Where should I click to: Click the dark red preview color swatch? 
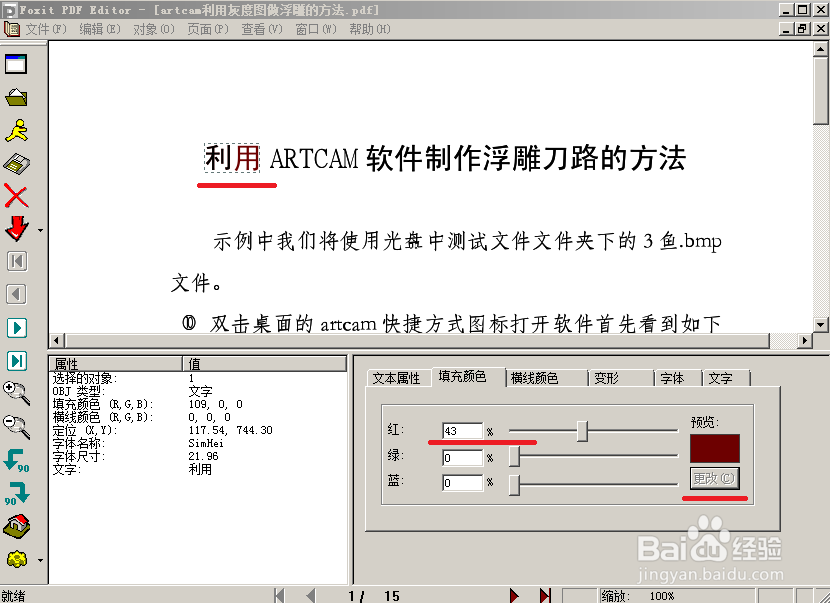[x=715, y=448]
